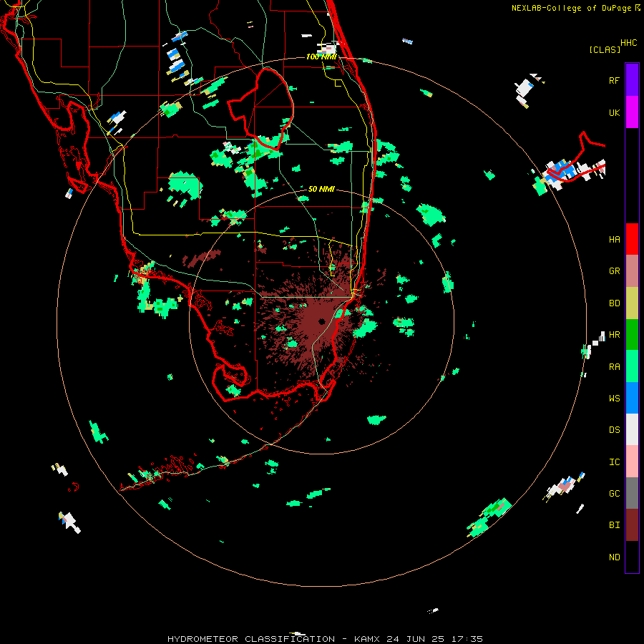Image resolution: width=644 pixels, height=644 pixels.
Task: Click the HA red legend color swatch
Action: pos(632,239)
